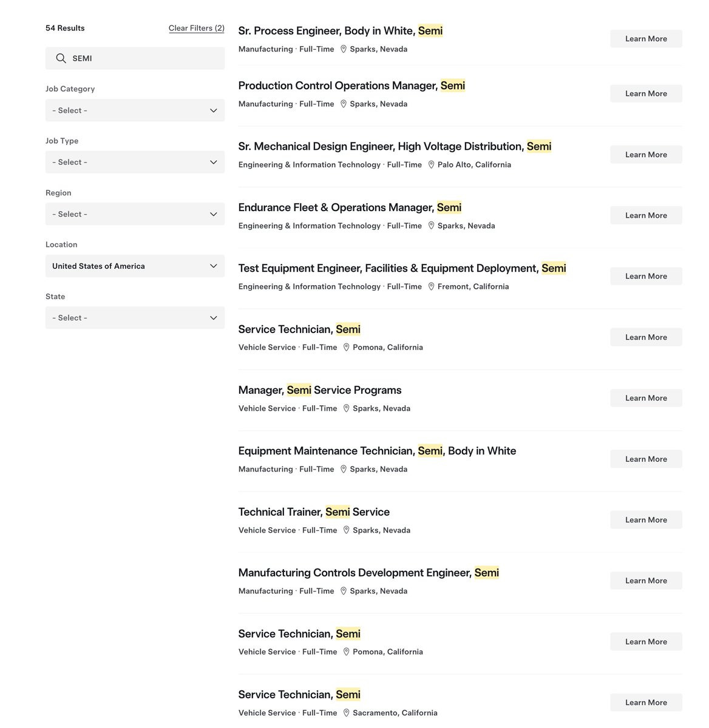Expand the Region select menu

(x=135, y=214)
